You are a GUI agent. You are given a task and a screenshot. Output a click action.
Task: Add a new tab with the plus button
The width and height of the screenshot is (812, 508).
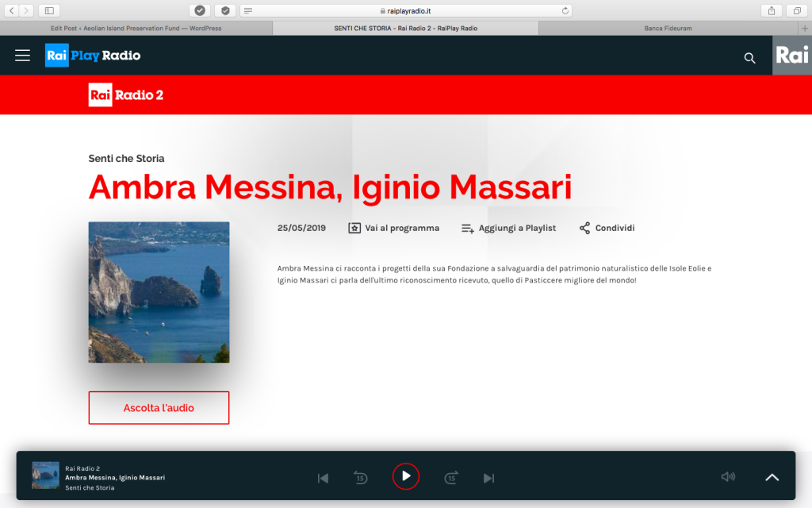pyautogui.click(x=805, y=29)
